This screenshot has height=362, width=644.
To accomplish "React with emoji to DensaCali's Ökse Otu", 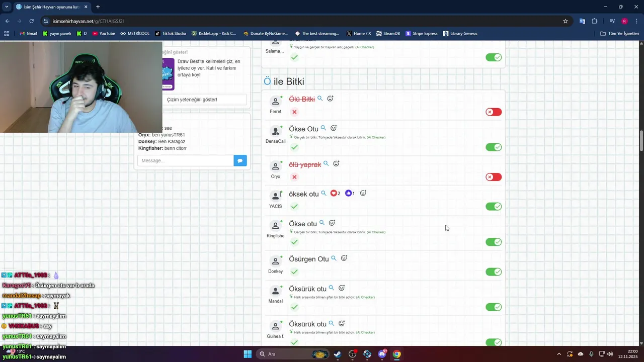I will point(334,128).
